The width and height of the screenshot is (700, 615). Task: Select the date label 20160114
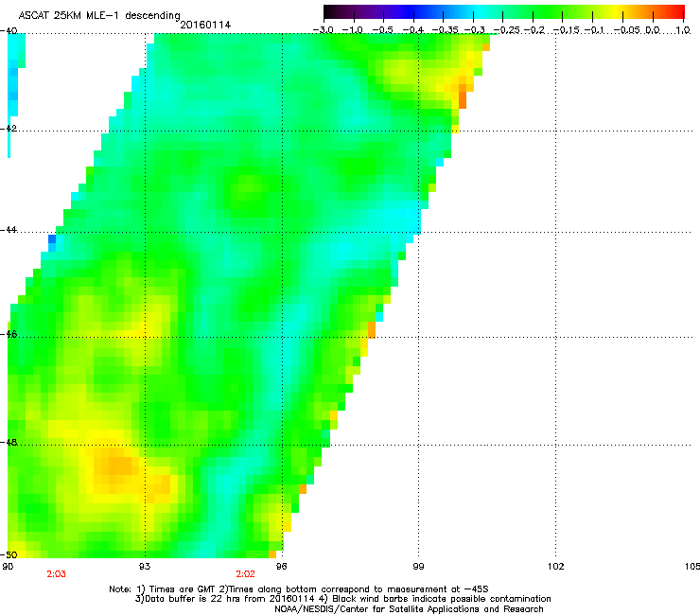point(205,25)
